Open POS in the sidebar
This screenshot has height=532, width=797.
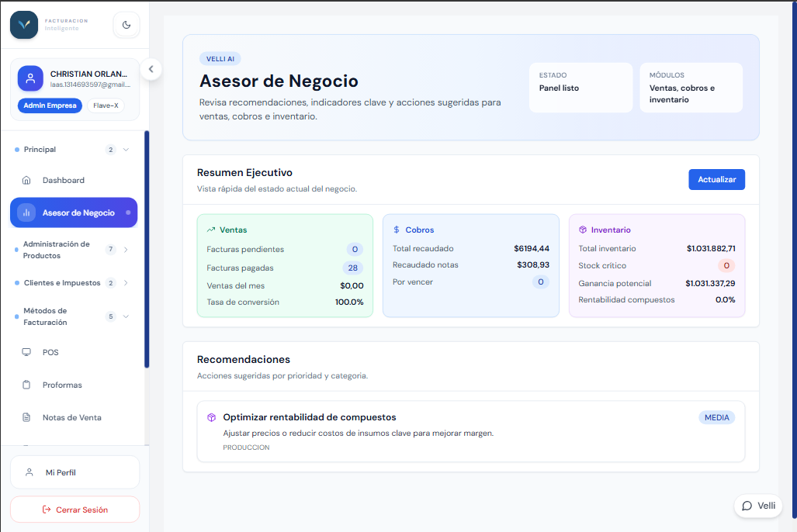click(74, 352)
